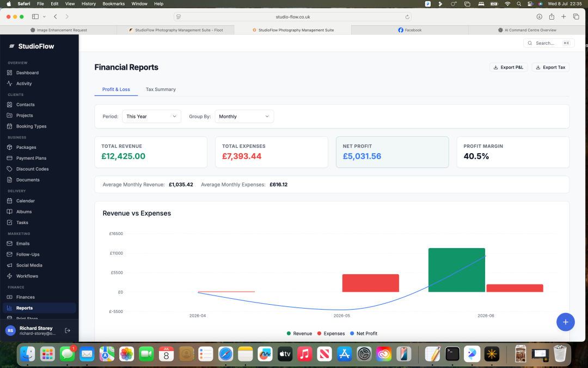Show Safari tab overview
Image resolution: width=588 pixels, height=368 pixels.
pyautogui.click(x=576, y=16)
